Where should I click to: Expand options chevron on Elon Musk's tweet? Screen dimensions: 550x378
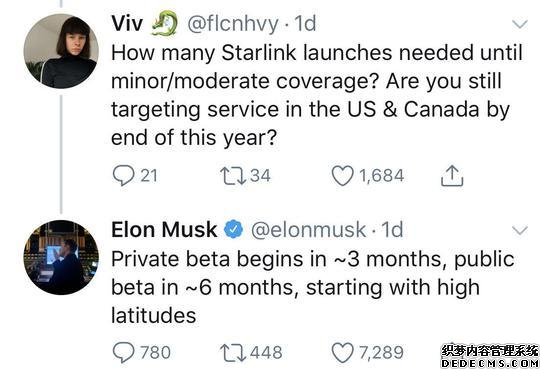[x=519, y=230]
